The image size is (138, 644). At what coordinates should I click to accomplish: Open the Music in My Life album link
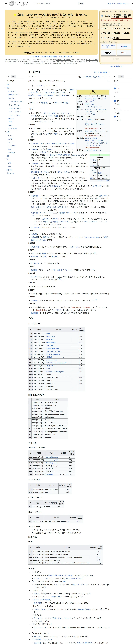pos(52,460)
